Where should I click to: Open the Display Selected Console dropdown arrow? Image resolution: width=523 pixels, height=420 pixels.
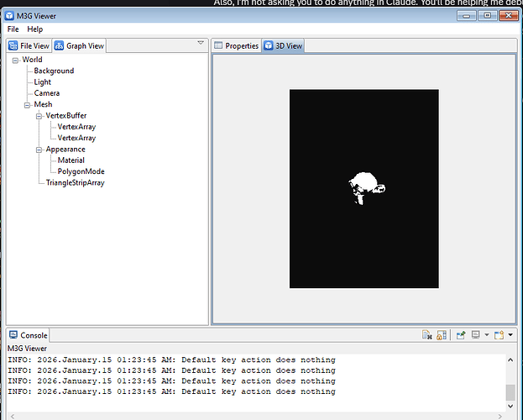pos(487,334)
